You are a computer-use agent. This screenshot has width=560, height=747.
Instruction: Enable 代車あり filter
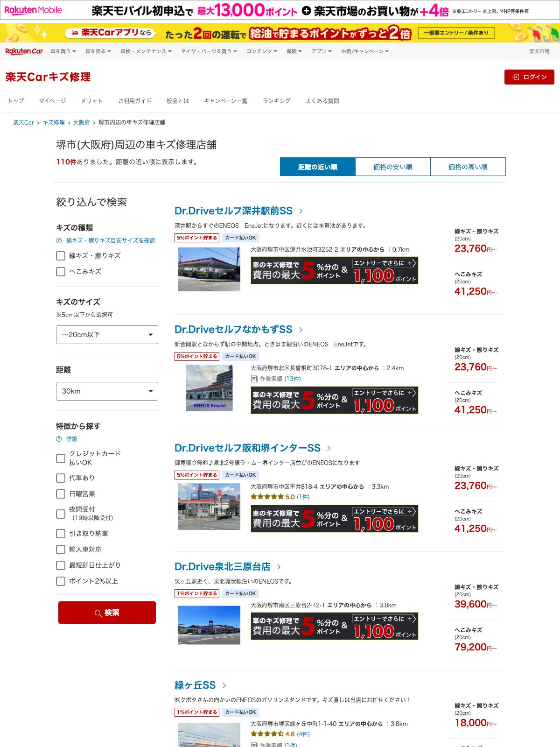click(x=61, y=478)
